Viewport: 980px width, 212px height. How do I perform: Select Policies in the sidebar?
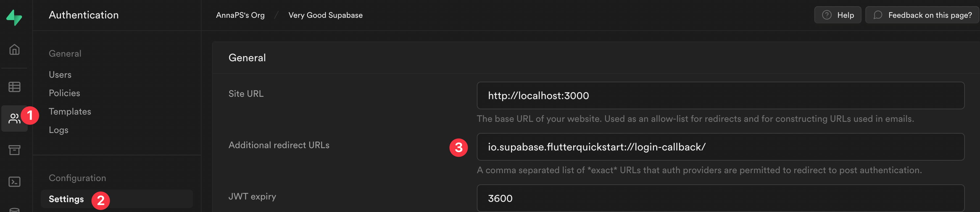point(64,93)
